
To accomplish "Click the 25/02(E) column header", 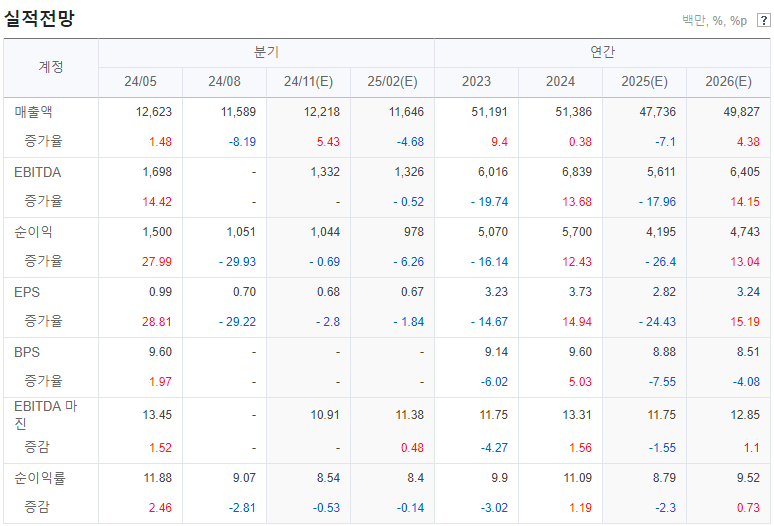I will coord(392,81).
